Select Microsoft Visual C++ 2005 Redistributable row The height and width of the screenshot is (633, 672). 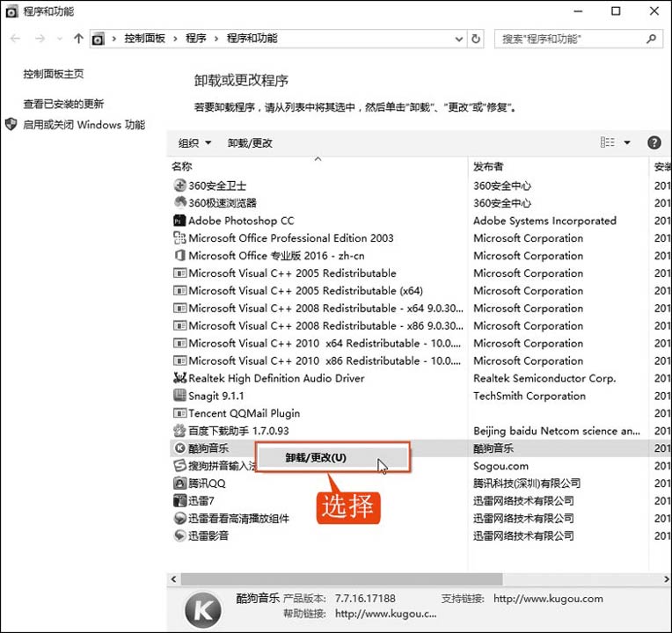(420, 273)
